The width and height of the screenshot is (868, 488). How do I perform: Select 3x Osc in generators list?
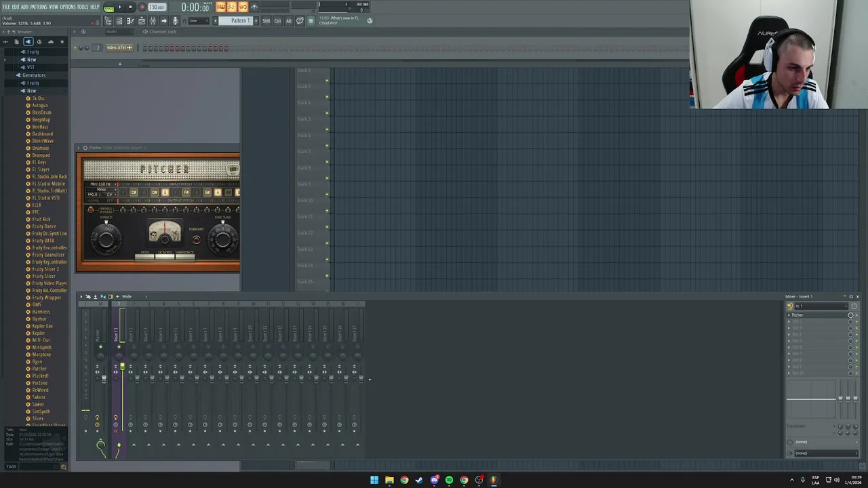[x=38, y=98]
